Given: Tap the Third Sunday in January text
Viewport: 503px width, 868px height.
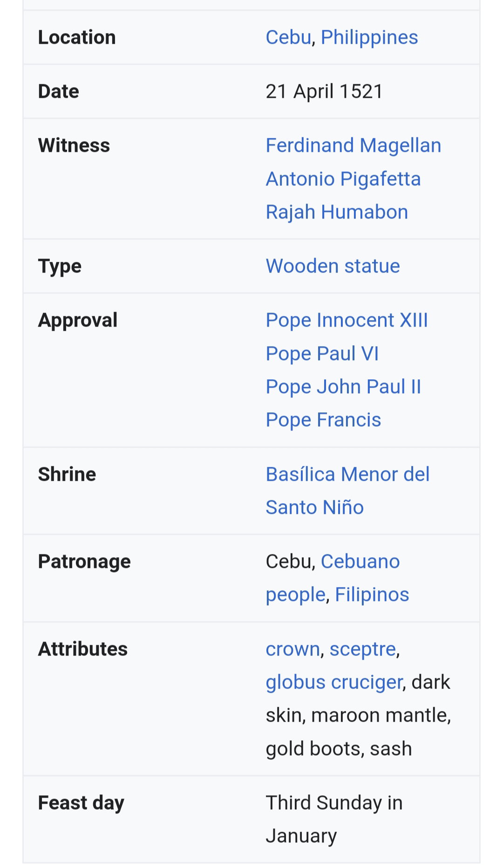Looking at the screenshot, I should pos(334,819).
